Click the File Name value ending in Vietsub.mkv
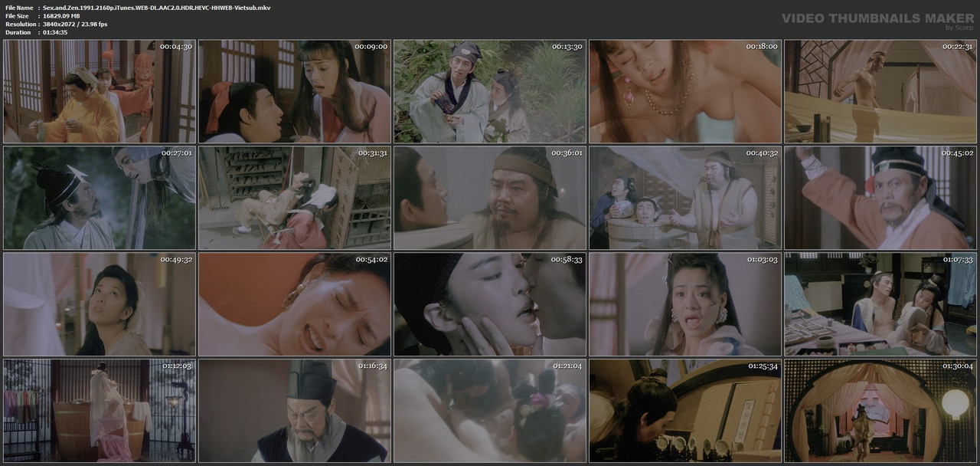This screenshot has height=466, width=980. [156, 8]
